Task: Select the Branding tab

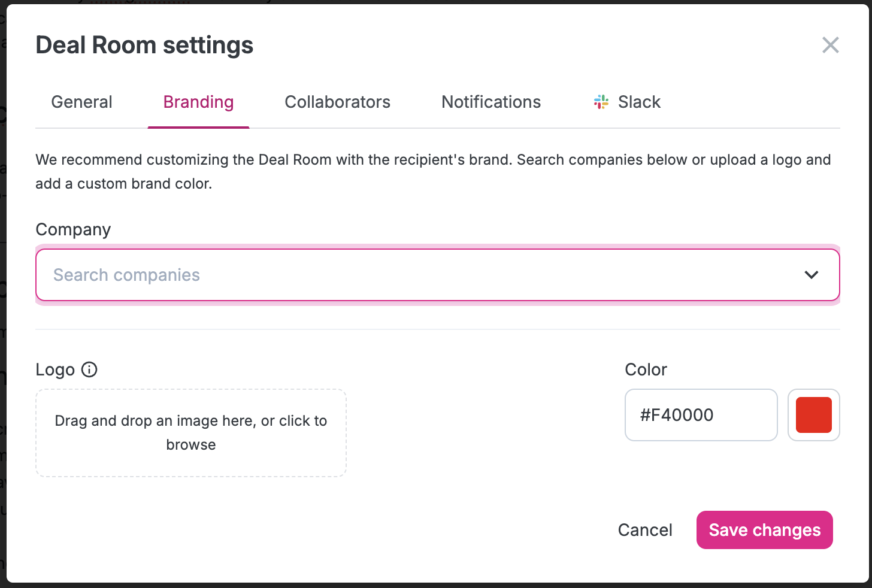Action: pyautogui.click(x=198, y=102)
